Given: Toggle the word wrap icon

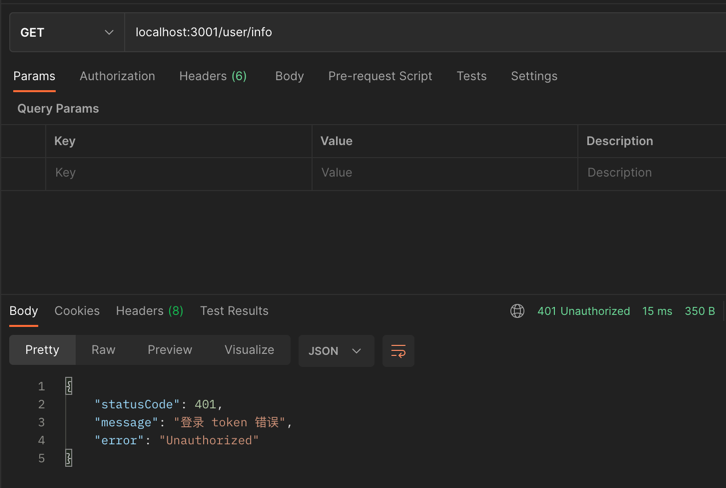Looking at the screenshot, I should [x=398, y=351].
